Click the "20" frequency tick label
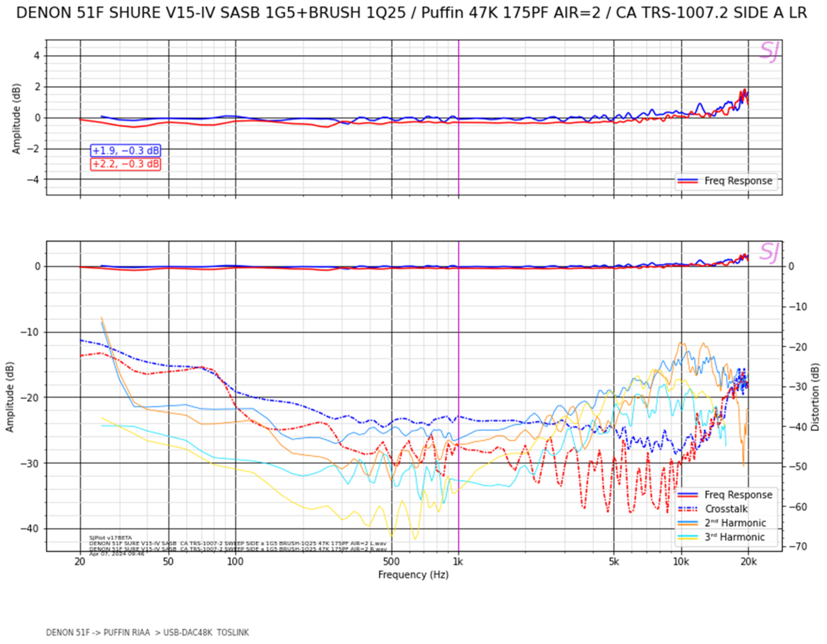 pyautogui.click(x=80, y=562)
